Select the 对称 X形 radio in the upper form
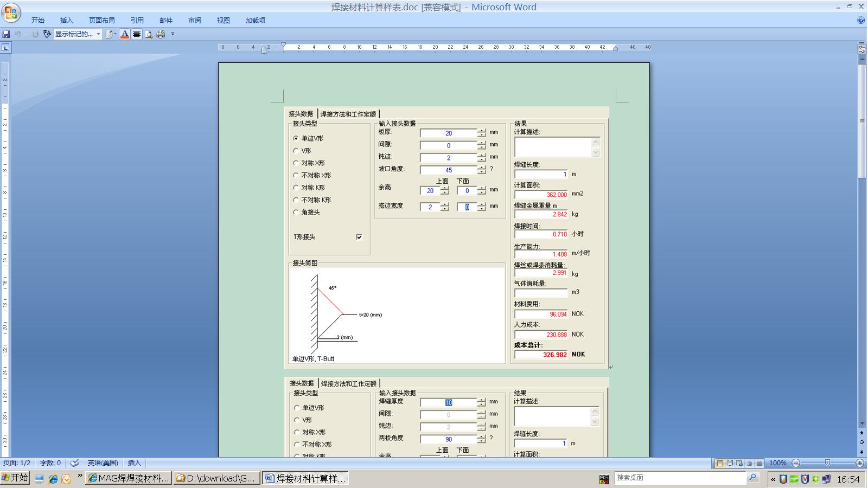The height and width of the screenshot is (488, 868). click(296, 163)
